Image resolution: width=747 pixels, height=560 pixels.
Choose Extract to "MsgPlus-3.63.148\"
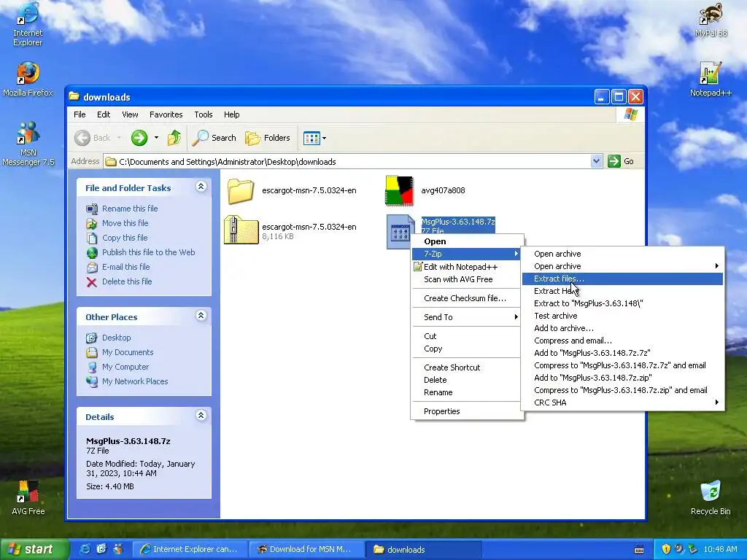pos(622,303)
